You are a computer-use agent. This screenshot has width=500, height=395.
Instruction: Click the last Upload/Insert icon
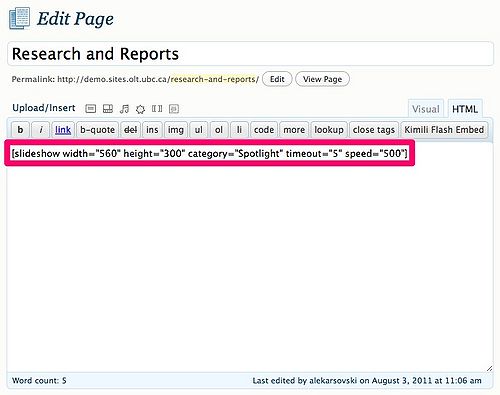(x=174, y=109)
